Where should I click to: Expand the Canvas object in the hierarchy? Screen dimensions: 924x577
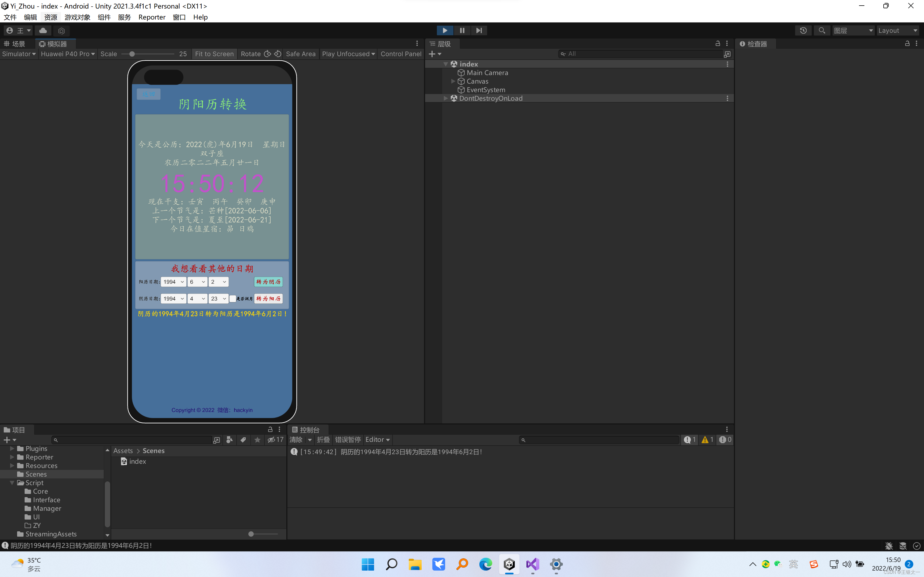(453, 81)
